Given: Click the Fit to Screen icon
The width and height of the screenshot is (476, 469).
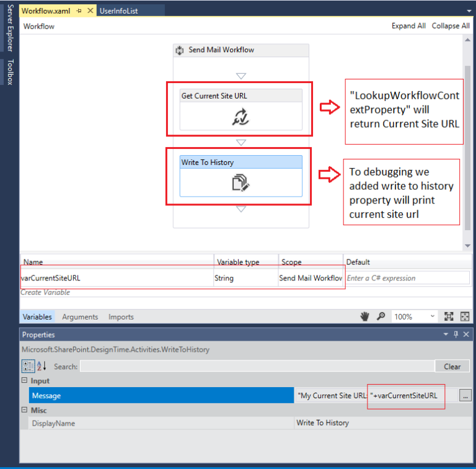Looking at the screenshot, I should (449, 316).
